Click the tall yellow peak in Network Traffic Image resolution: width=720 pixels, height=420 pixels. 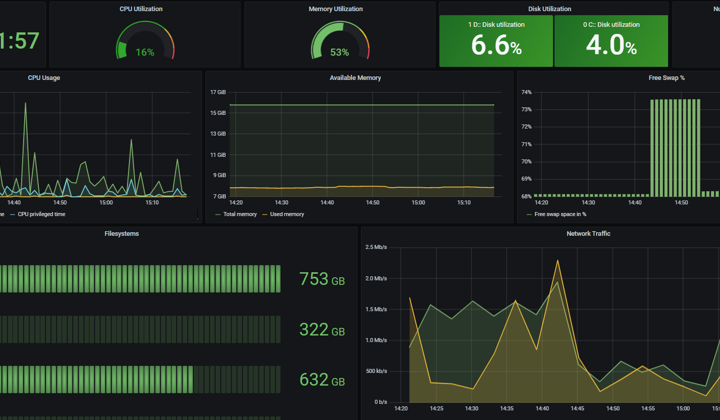558,262
